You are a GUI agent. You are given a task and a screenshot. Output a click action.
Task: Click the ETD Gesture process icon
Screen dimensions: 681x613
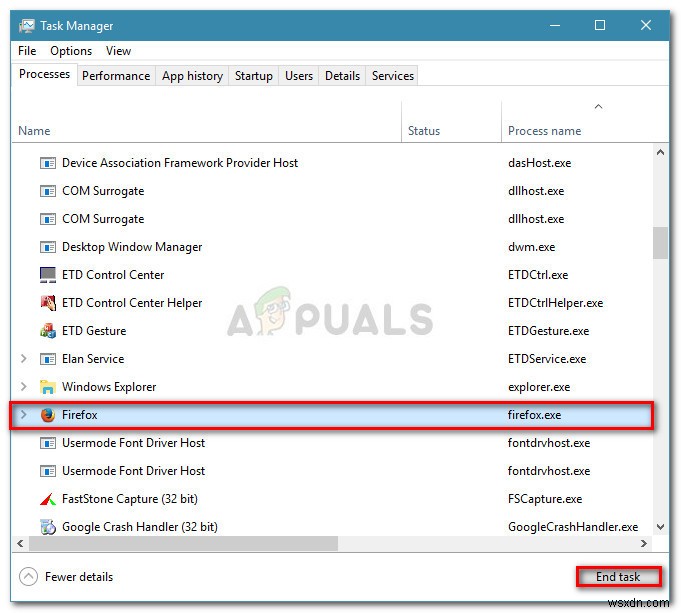48,331
